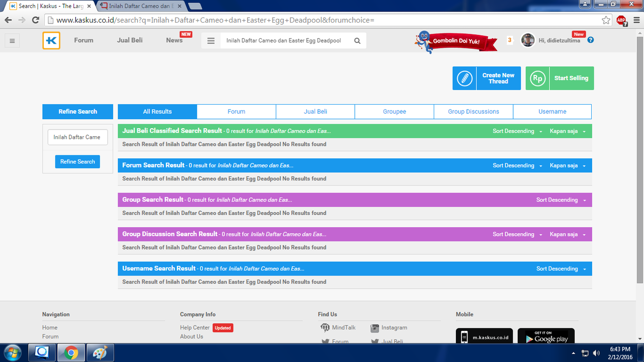Image resolution: width=644 pixels, height=362 pixels.
Task: Open the Google Play badge
Action: (x=546, y=337)
